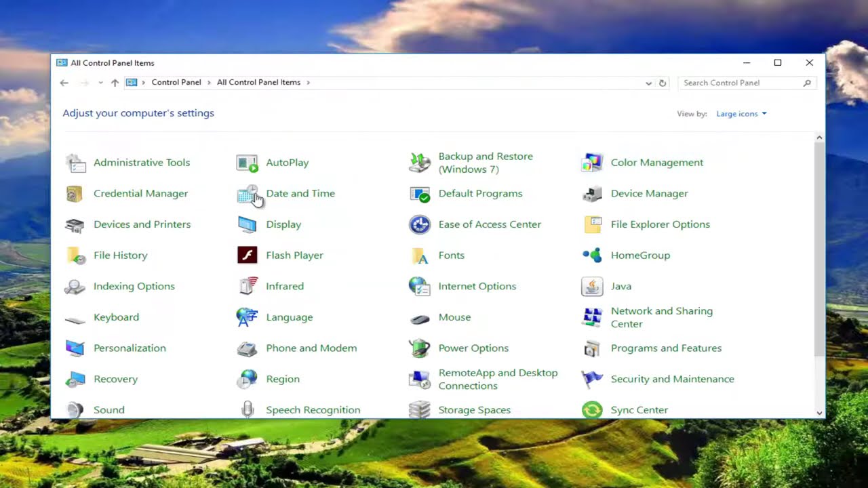Screen dimensions: 868x488
Task: Open the HomeGroup icon
Action: [592, 256]
